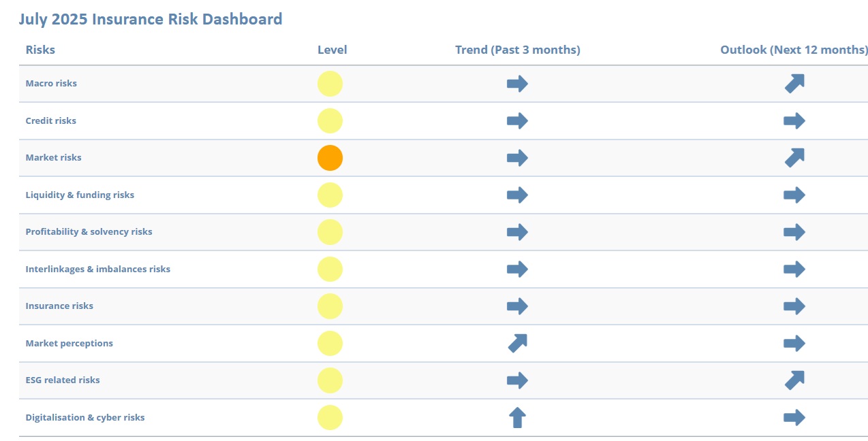The image size is (868, 441).
Task: Click the Outlook (Next 12 months) header
Action: pyautogui.click(x=794, y=50)
